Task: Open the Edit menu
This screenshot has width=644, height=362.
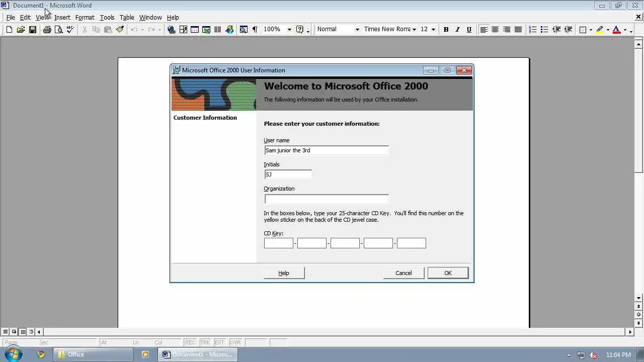Action: [x=25, y=17]
